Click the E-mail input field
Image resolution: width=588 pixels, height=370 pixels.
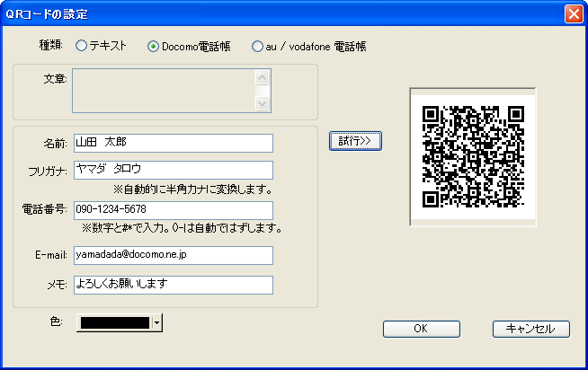(174, 255)
